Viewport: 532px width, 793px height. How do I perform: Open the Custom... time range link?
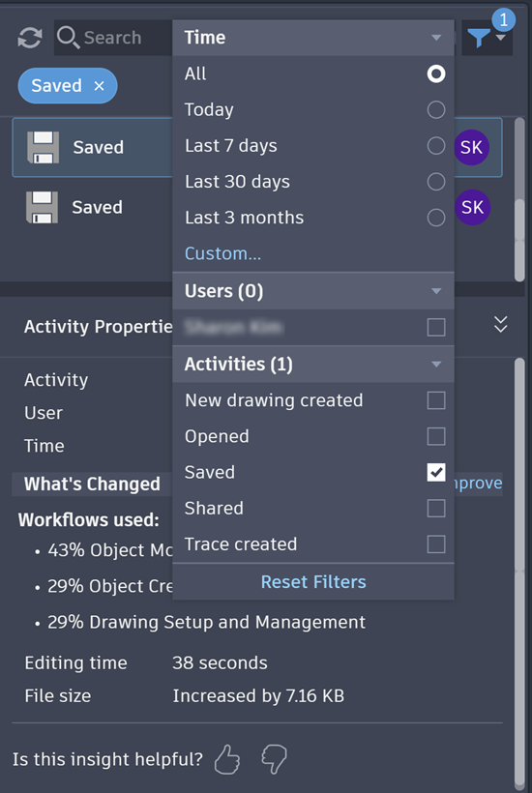pos(223,253)
